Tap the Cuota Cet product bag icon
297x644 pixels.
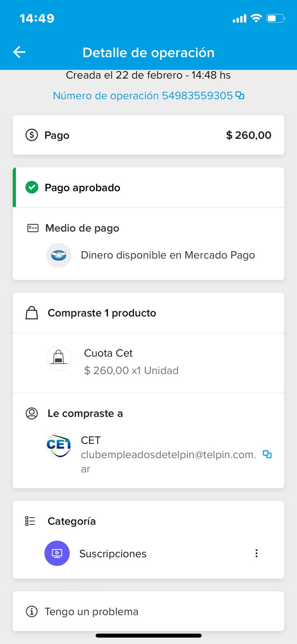(x=59, y=358)
